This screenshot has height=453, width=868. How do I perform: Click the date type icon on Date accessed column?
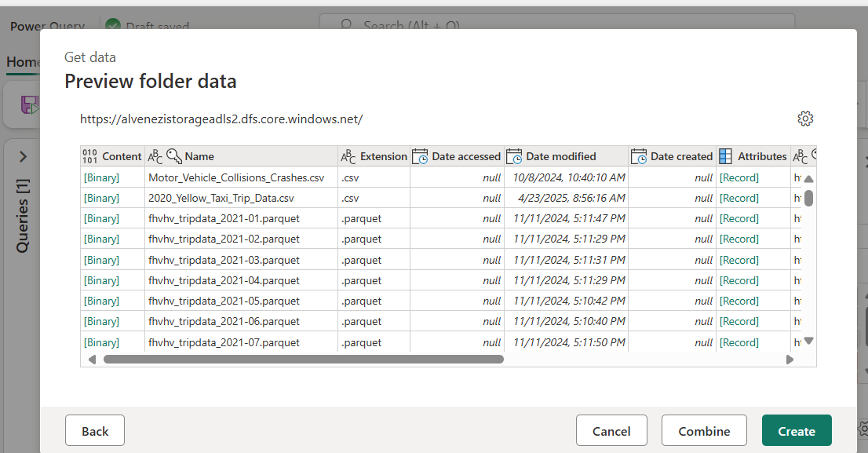pos(418,155)
